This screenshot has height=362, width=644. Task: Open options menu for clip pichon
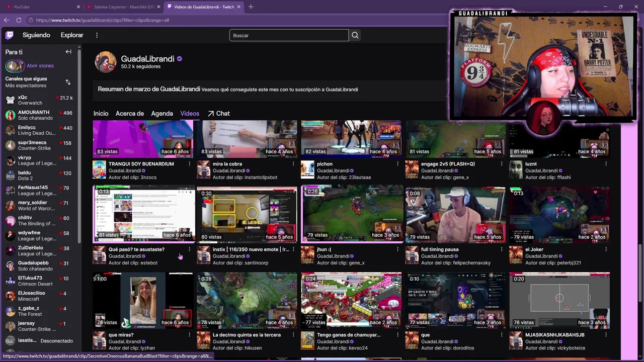click(397, 164)
